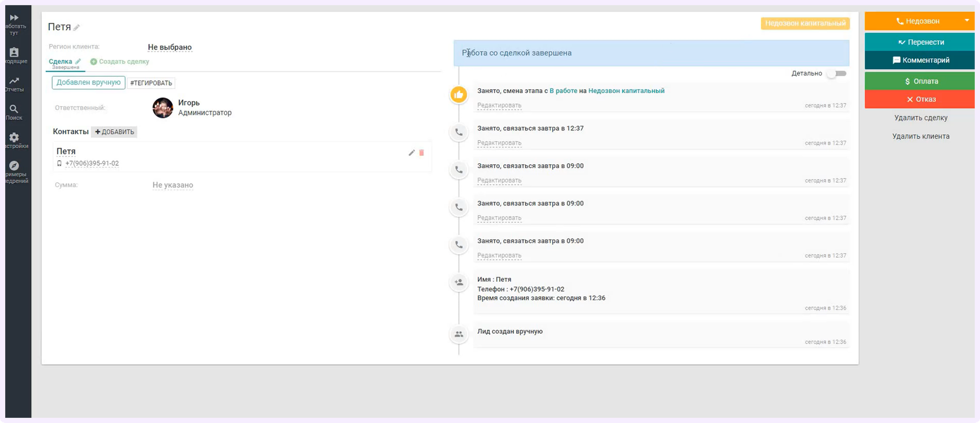Screen dimensions: 980x423
Task: Click 'Имя : Петя' timeline text
Action: coord(494,279)
